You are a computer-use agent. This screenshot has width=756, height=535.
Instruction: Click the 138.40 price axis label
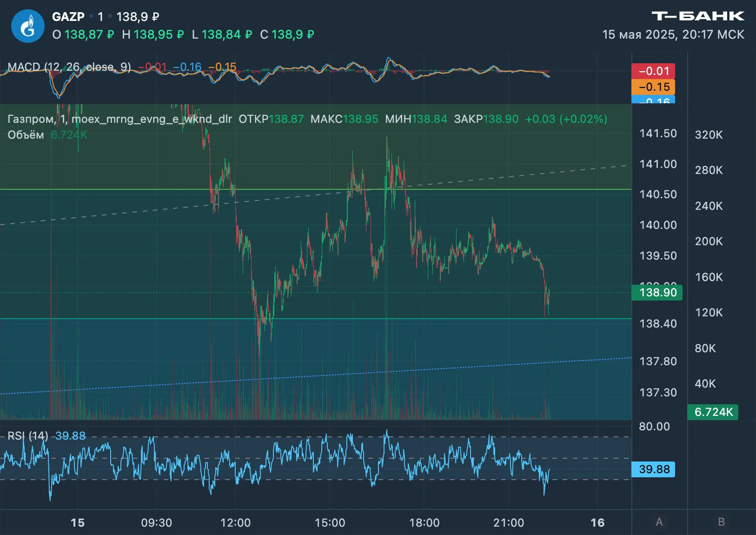[658, 324]
